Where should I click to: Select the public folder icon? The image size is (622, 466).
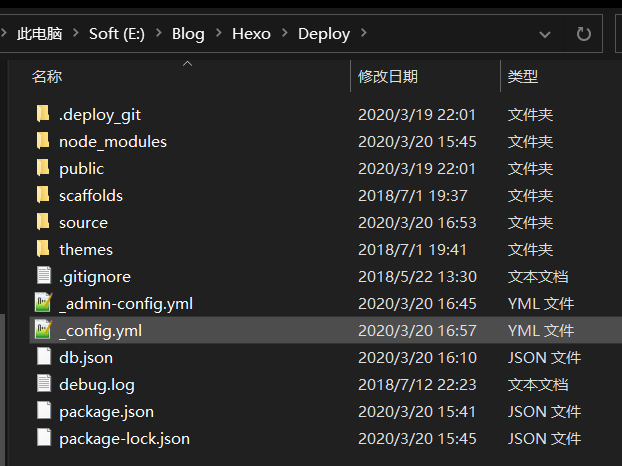click(x=43, y=168)
